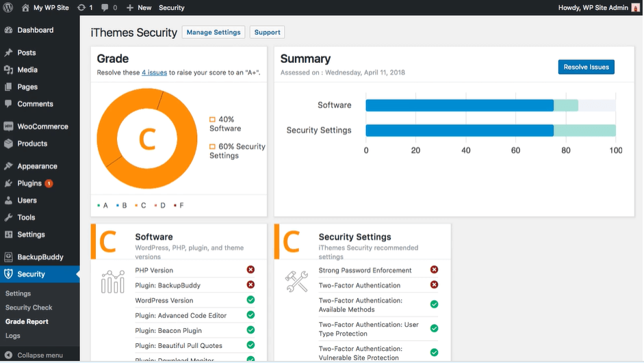This screenshot has height=363, width=644.
Task: Click red X for Two-Factor Authentication
Action: coord(434,284)
